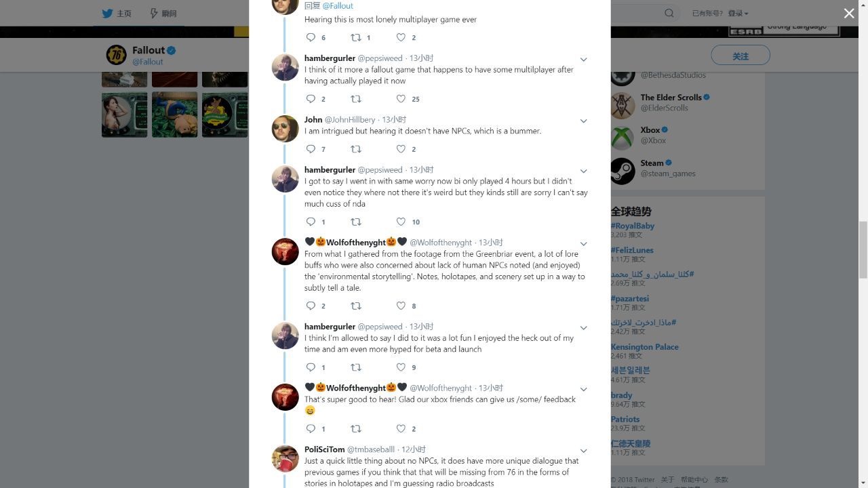868x488 pixels.
Task: Open dropdown chevron on PoliSciTom's tweet
Action: pyautogui.click(x=583, y=451)
